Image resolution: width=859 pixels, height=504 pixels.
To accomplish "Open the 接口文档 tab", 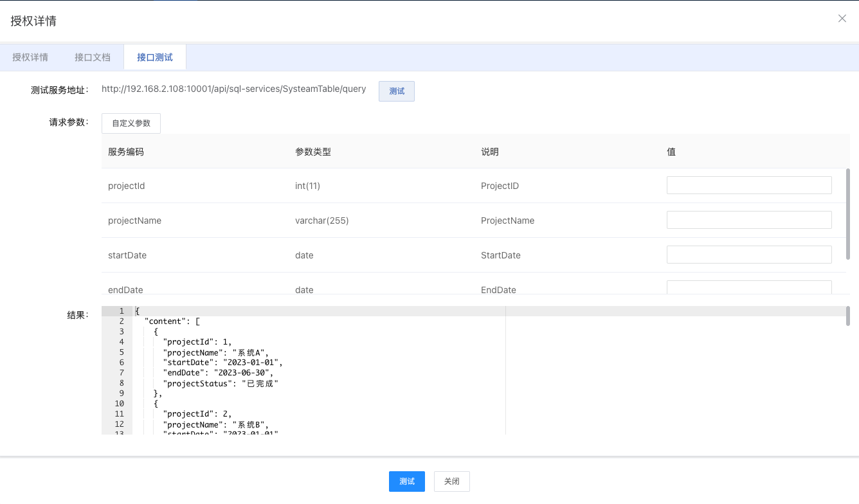I will (x=93, y=57).
